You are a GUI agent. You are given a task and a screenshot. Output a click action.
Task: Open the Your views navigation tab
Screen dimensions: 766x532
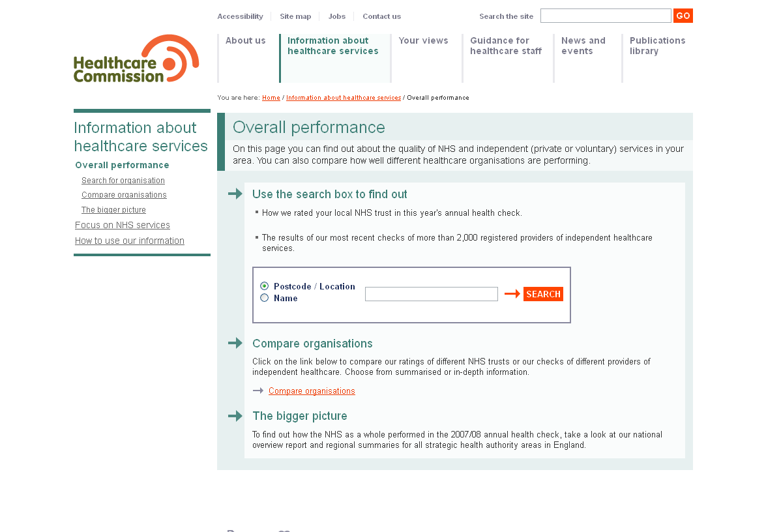pyautogui.click(x=423, y=41)
